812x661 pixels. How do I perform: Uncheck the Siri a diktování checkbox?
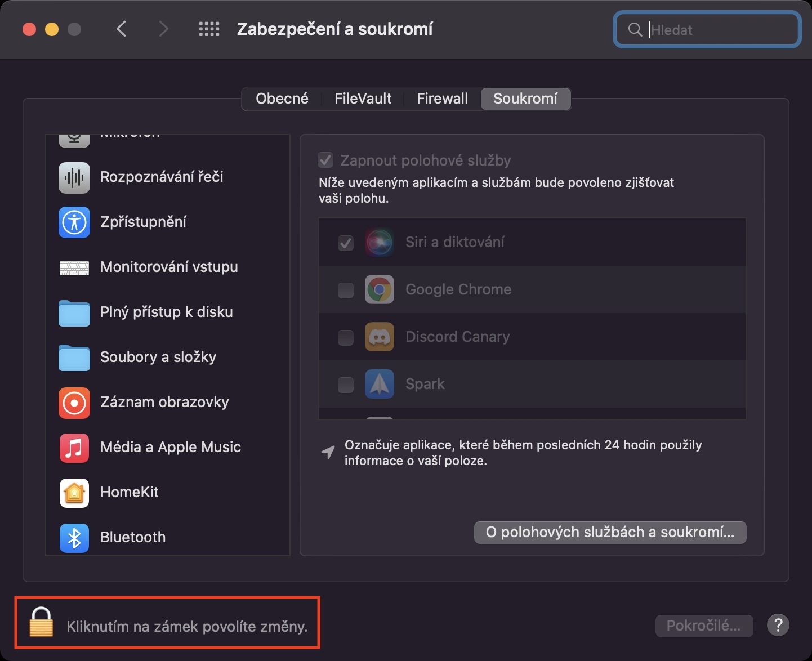click(x=345, y=243)
